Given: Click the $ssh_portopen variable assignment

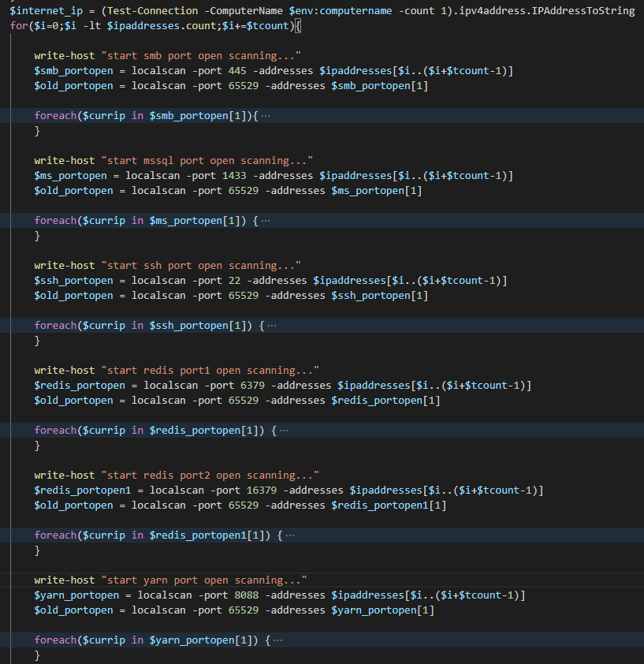Looking at the screenshot, I should [x=73, y=281].
